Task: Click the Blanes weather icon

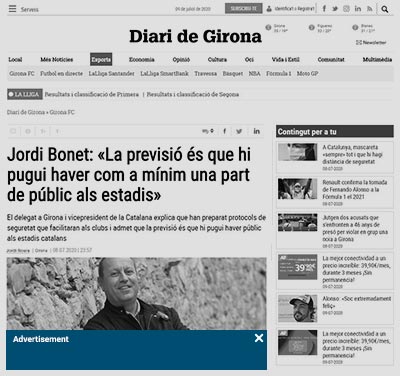Action: click(355, 28)
